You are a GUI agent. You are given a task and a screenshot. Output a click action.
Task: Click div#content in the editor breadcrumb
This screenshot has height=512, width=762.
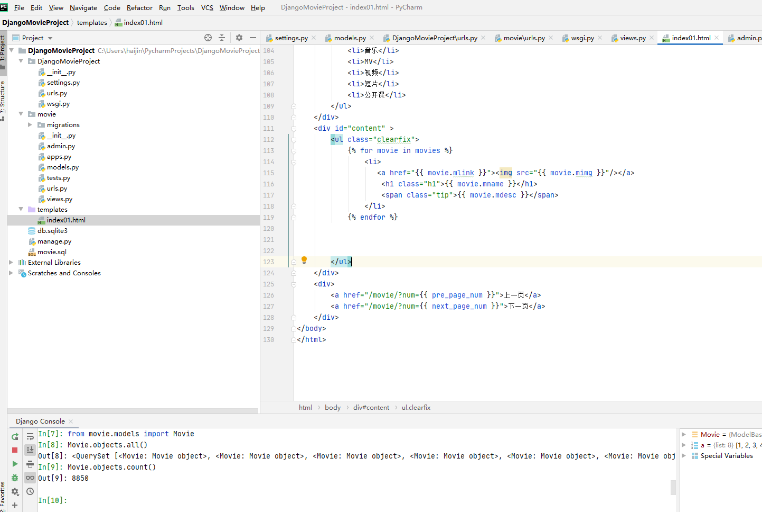(371, 407)
